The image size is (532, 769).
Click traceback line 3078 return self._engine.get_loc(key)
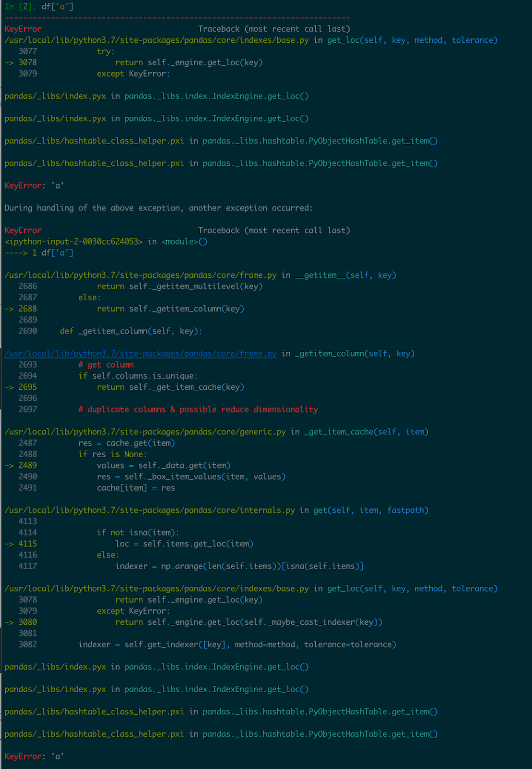click(134, 62)
